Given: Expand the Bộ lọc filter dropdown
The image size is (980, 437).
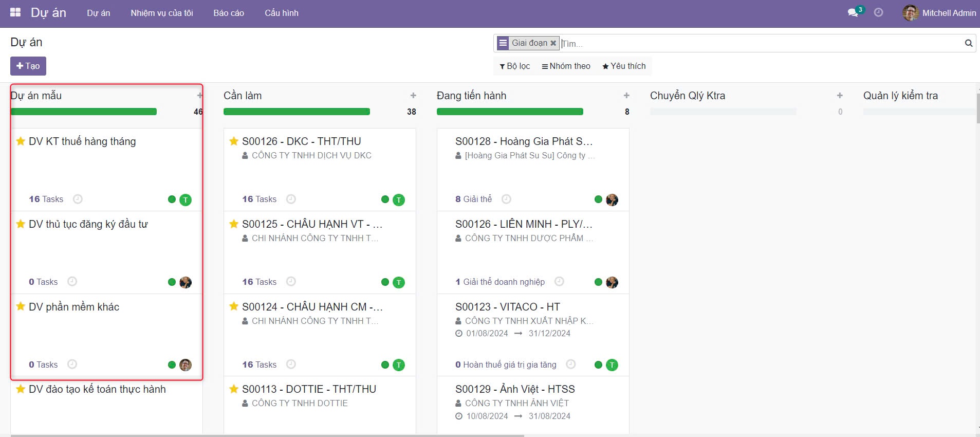Looking at the screenshot, I should pos(514,66).
